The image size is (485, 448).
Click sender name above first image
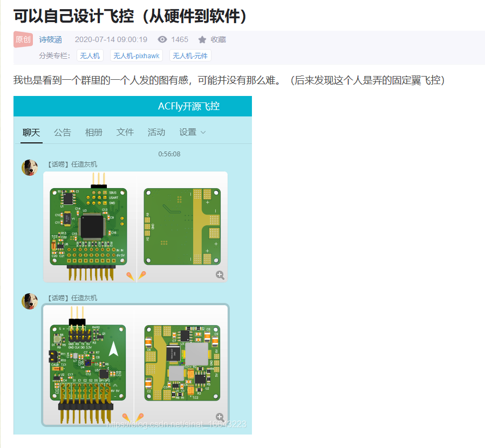click(x=72, y=164)
